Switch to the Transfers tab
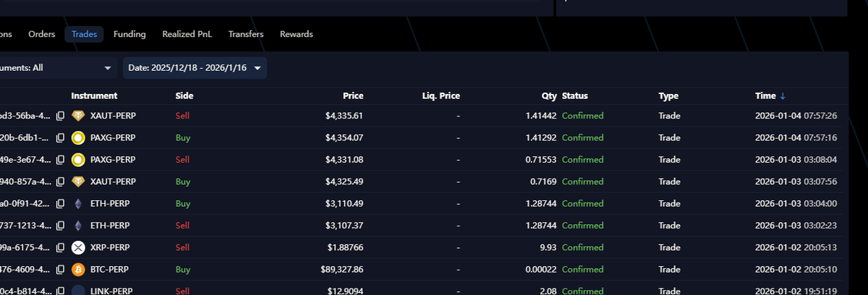This screenshot has width=868, height=295. click(246, 34)
